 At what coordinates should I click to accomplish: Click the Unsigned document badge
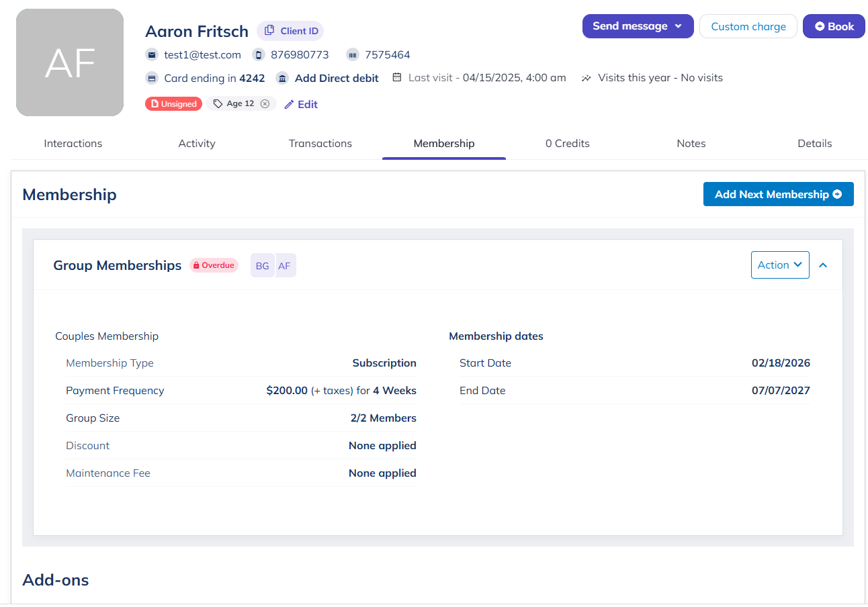coord(173,104)
